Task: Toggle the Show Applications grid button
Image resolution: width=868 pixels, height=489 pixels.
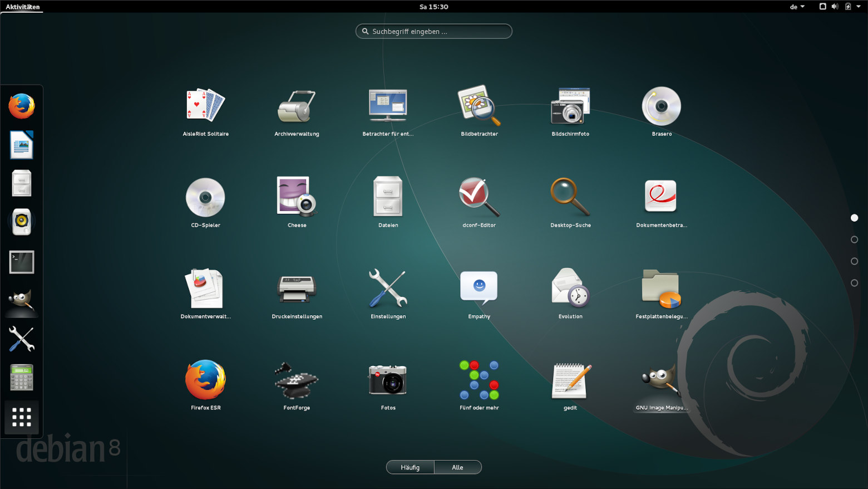Action: pos(22,417)
